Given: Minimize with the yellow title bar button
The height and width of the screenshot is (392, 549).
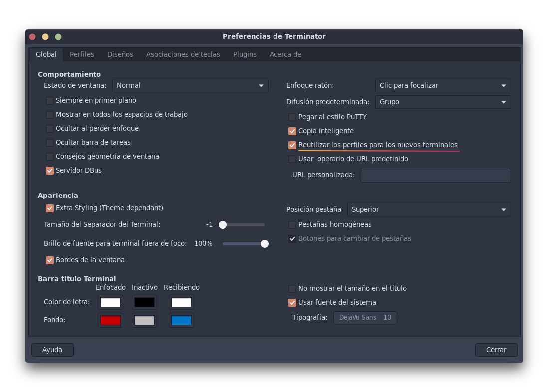Looking at the screenshot, I should tap(45, 37).
